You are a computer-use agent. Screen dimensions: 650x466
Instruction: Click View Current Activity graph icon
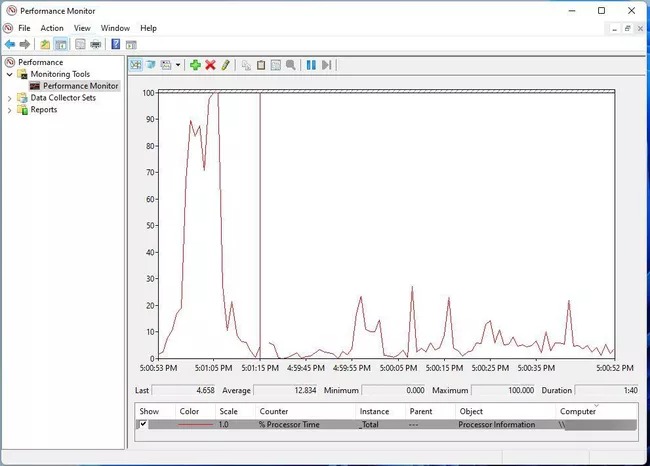[136, 65]
